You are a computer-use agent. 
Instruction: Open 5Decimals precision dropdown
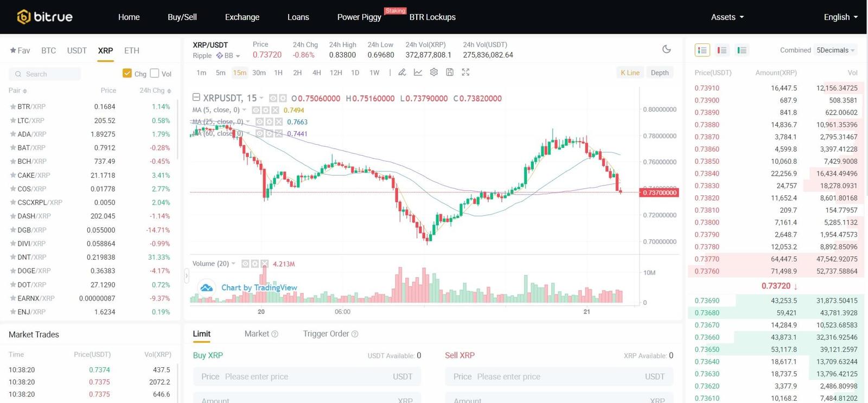[x=835, y=50]
